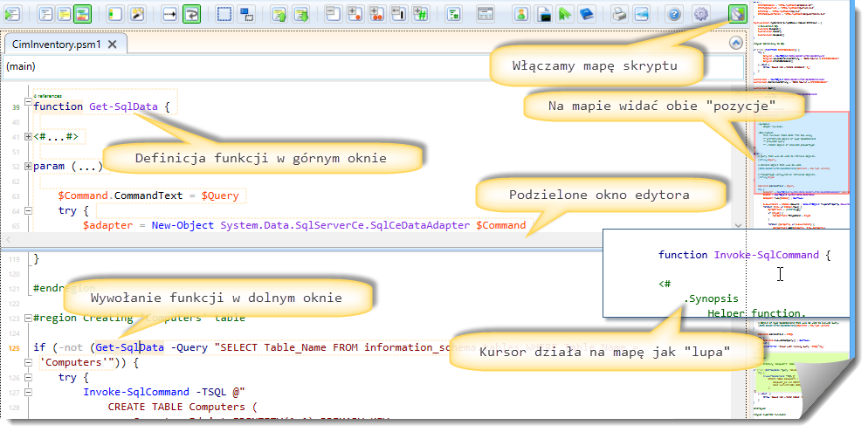Toggle the script map button in toolbar
The width and height of the screenshot is (868, 432).
[738, 14]
